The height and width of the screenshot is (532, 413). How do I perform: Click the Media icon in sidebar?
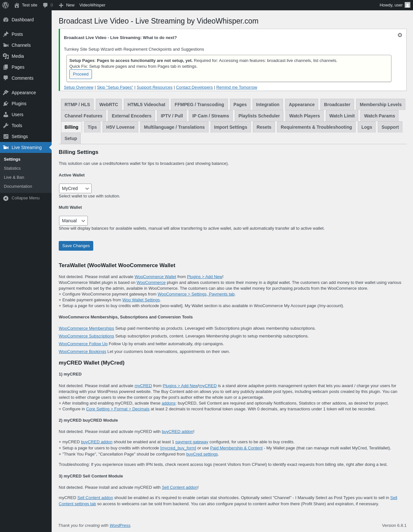click(x=6, y=56)
